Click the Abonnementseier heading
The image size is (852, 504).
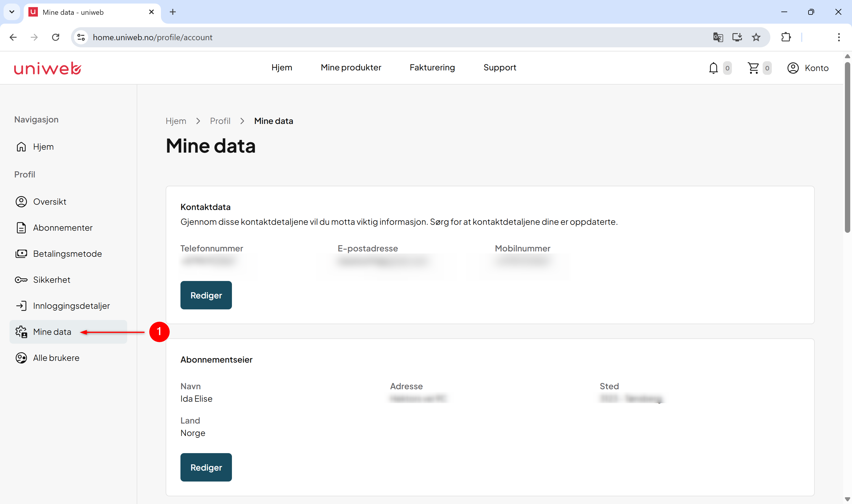[x=216, y=359]
